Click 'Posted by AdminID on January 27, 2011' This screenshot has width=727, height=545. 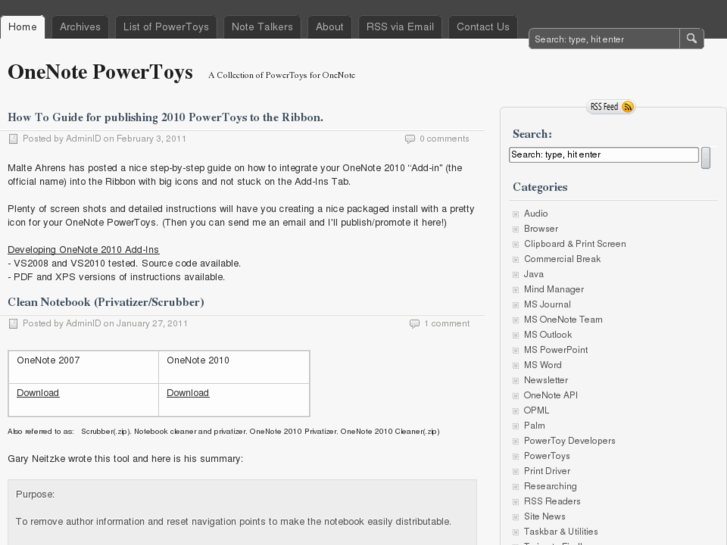pyautogui.click(x=105, y=323)
